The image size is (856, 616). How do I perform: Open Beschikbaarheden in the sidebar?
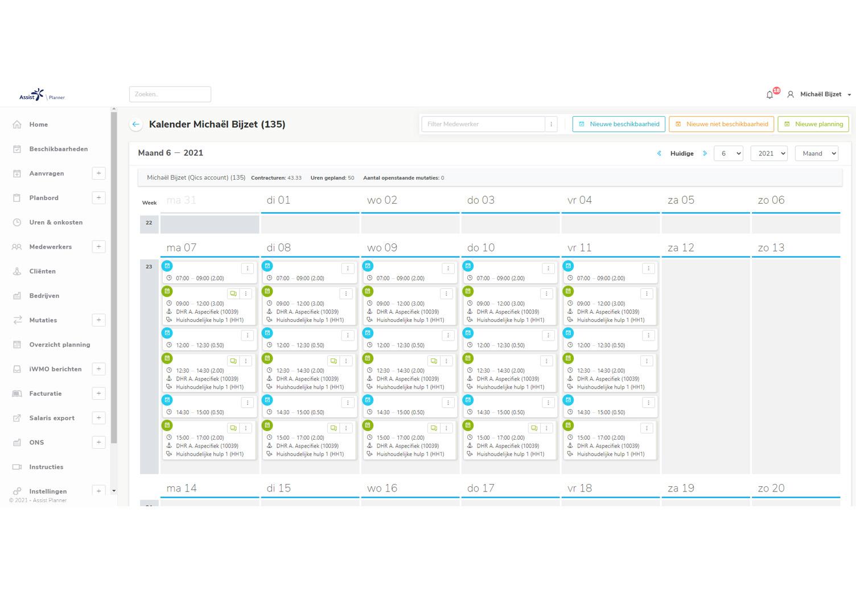(58, 149)
